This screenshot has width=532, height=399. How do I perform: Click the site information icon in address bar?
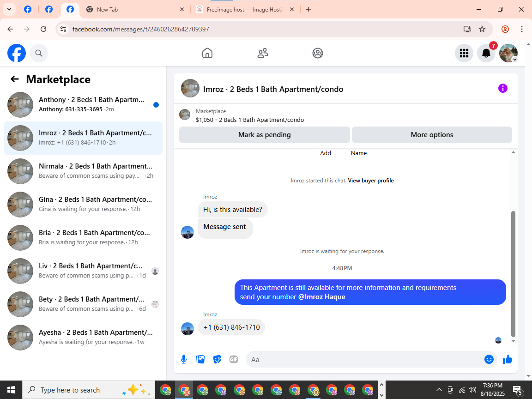pyautogui.click(x=63, y=29)
